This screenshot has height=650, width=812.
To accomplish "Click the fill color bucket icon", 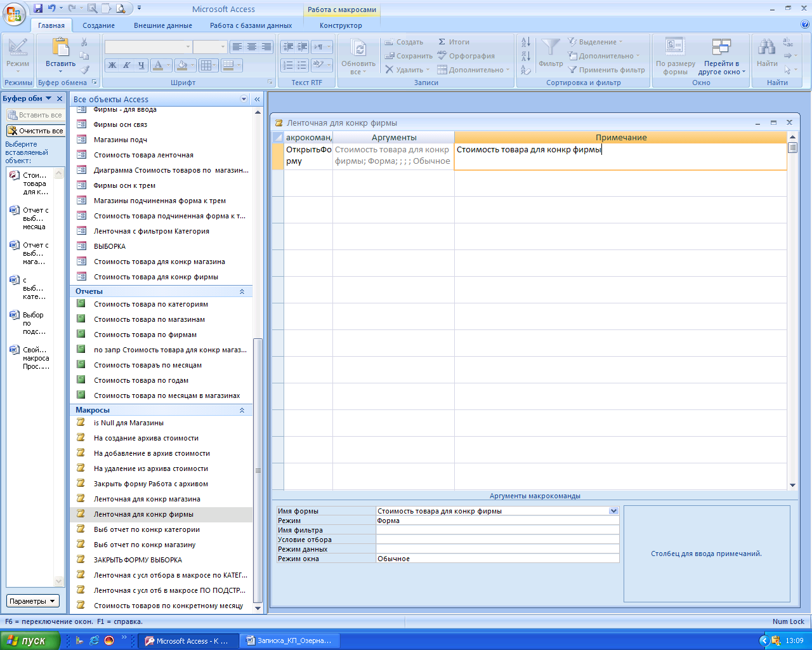I will [181, 65].
